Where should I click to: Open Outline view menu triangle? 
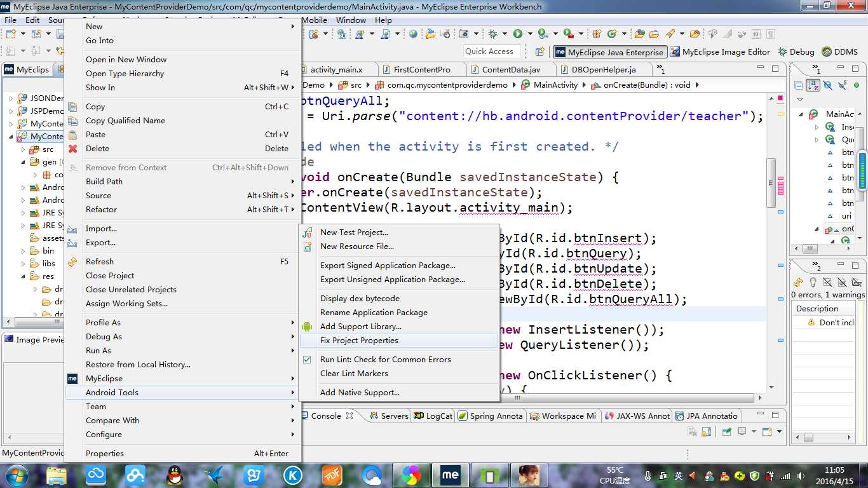pyautogui.click(x=800, y=99)
